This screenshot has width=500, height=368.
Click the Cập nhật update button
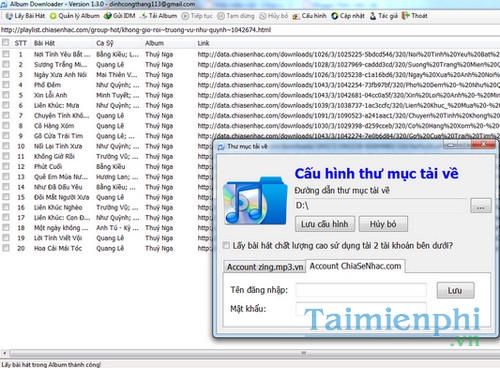[x=348, y=16]
